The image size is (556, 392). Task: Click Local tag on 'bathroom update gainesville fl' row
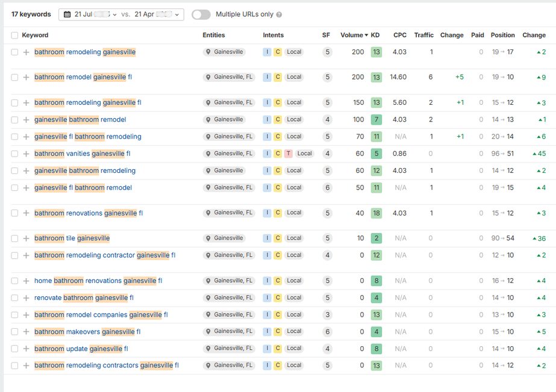(294, 349)
